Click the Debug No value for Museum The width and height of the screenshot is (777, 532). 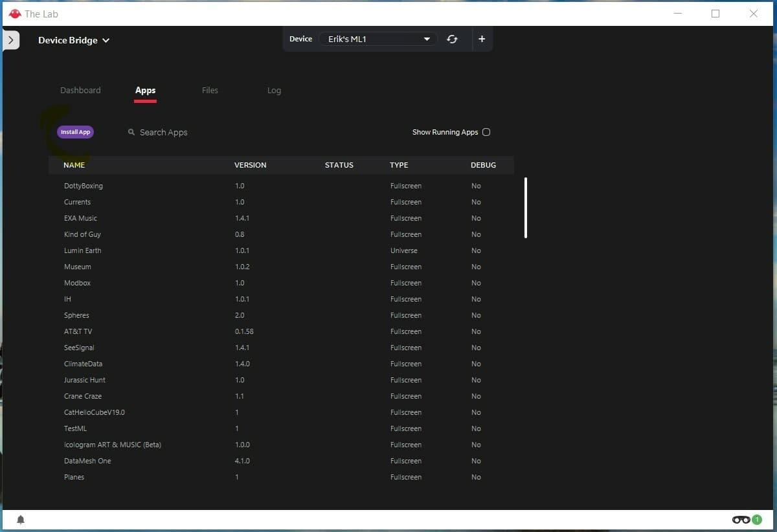click(476, 267)
